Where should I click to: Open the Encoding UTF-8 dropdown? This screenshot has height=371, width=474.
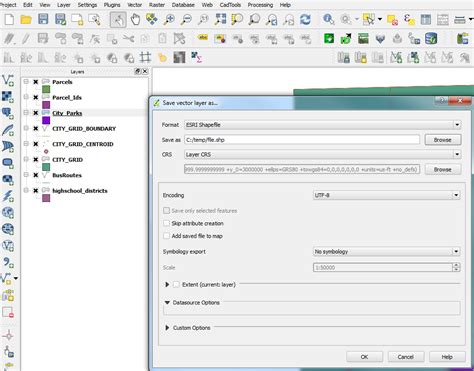(x=387, y=195)
